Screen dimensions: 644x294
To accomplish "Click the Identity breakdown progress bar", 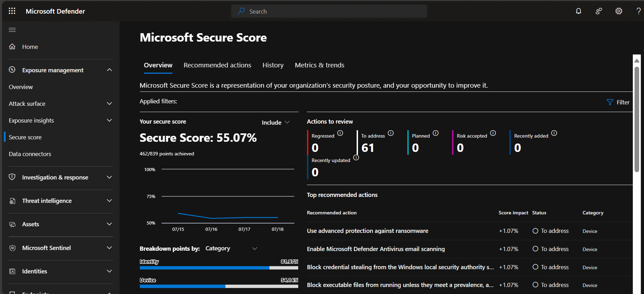I will point(219,268).
